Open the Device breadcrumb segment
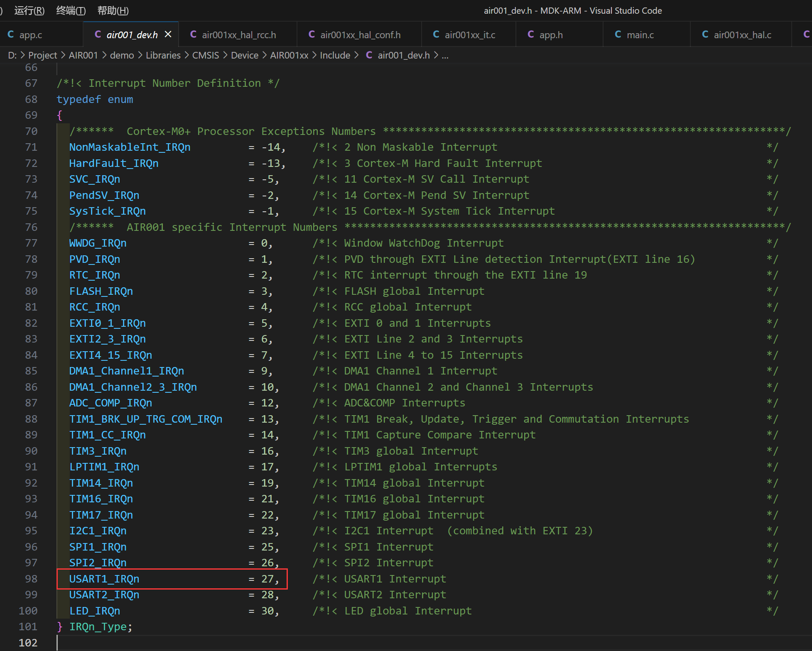The height and width of the screenshot is (651, 812). pyautogui.click(x=244, y=55)
